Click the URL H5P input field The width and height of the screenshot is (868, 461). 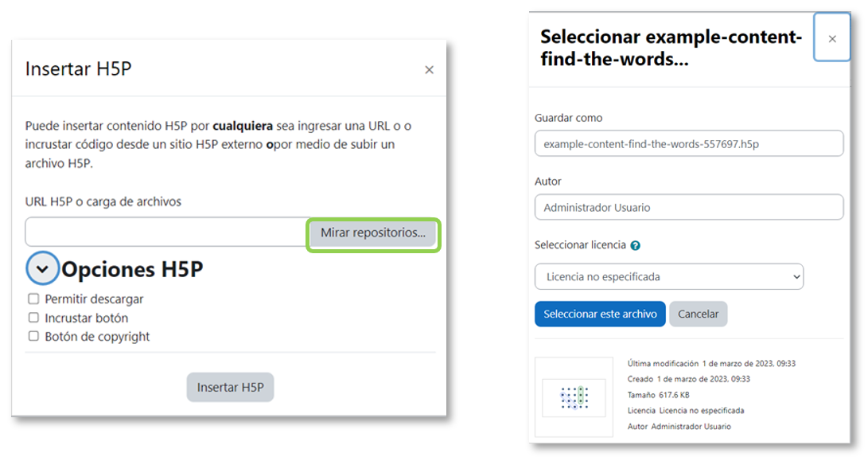159,232
